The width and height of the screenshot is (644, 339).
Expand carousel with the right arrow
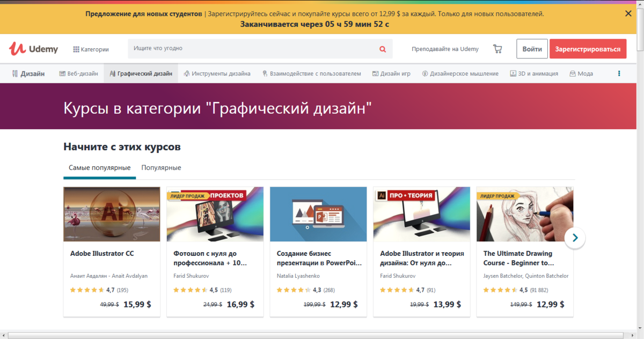(575, 238)
